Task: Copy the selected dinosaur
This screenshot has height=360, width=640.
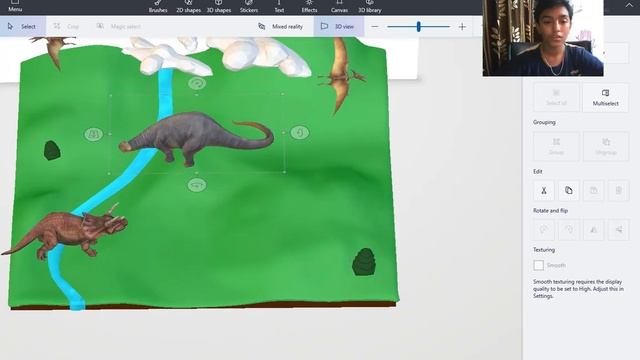Action: [569, 191]
